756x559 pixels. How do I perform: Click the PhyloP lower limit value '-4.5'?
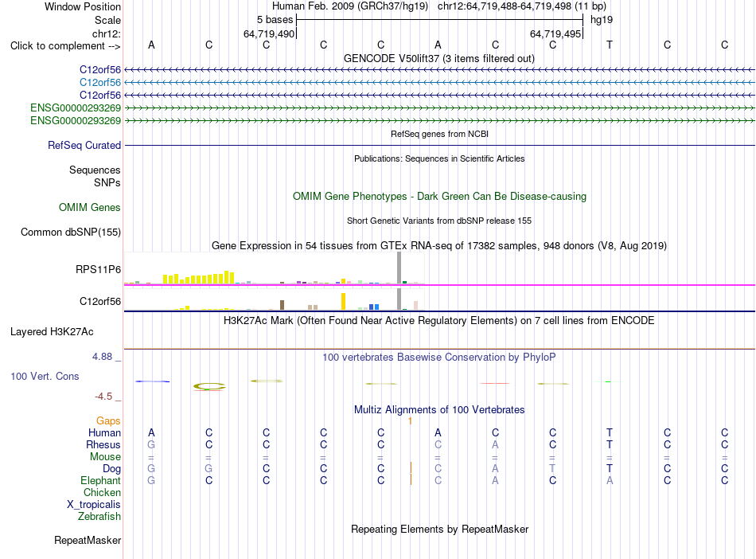pos(103,397)
